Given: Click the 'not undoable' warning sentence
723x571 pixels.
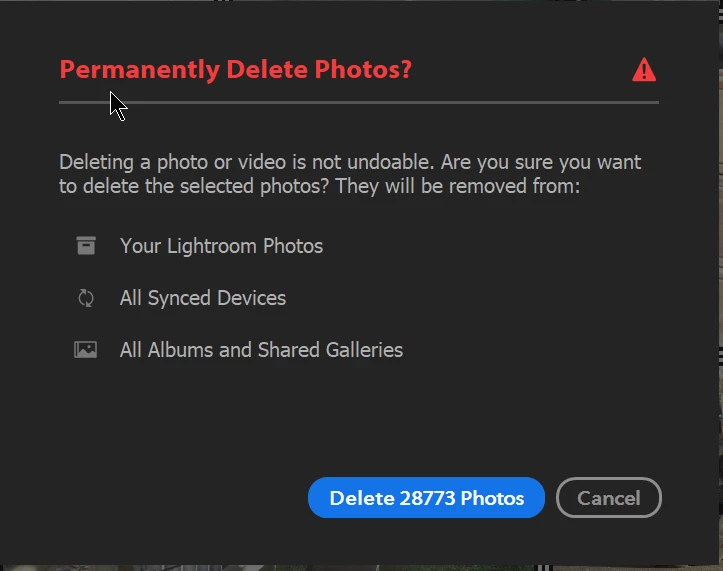Looking at the screenshot, I should pyautogui.click(x=246, y=162).
